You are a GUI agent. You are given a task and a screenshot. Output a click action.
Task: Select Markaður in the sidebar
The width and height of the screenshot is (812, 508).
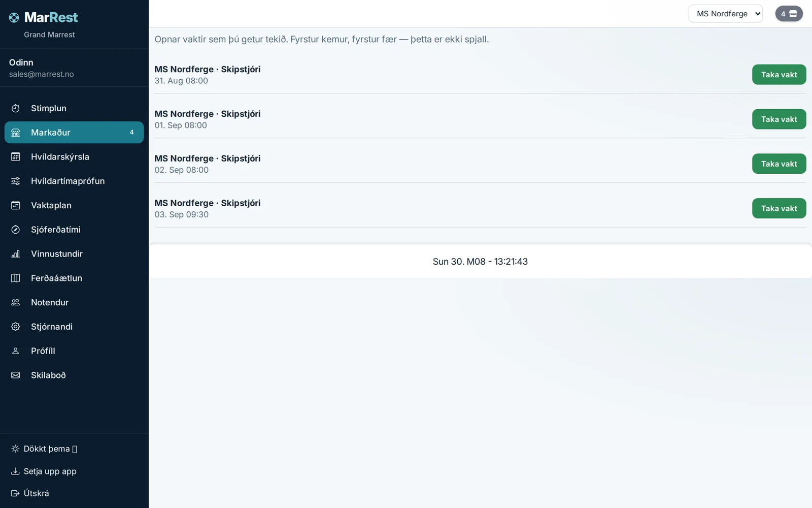74,133
